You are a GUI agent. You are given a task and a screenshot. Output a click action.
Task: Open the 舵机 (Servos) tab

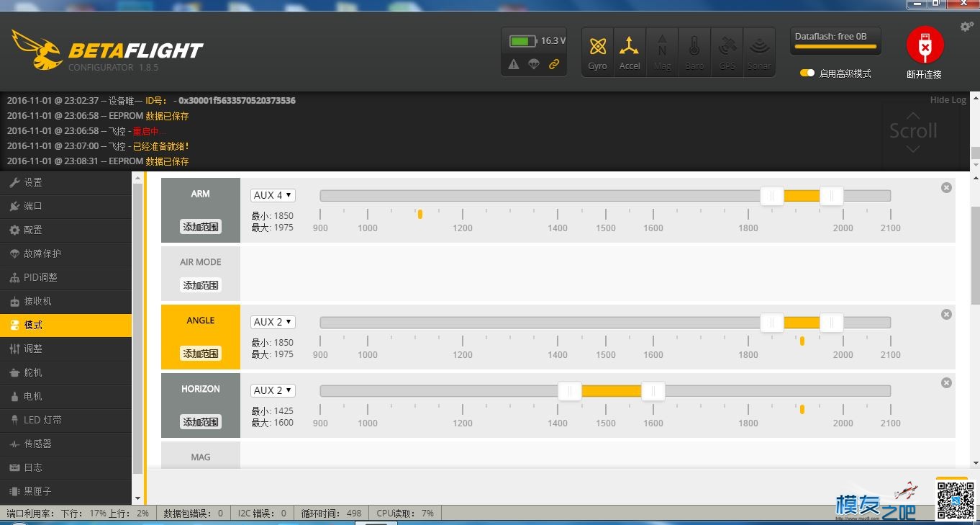pos(65,372)
